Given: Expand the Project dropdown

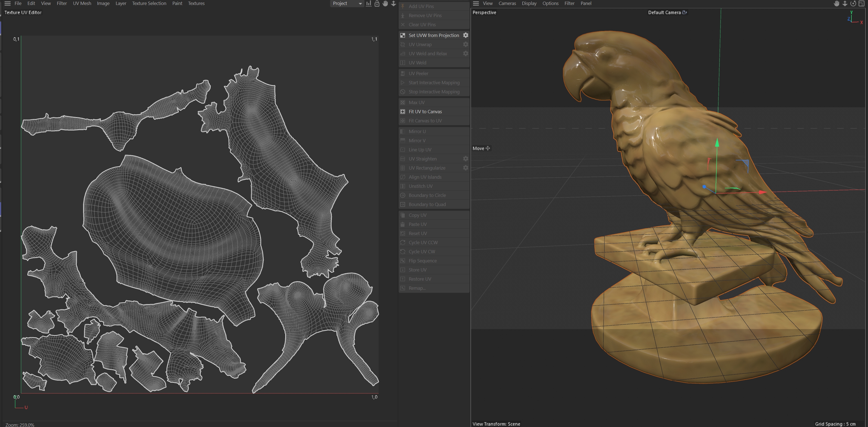Looking at the screenshot, I should click(x=347, y=3).
